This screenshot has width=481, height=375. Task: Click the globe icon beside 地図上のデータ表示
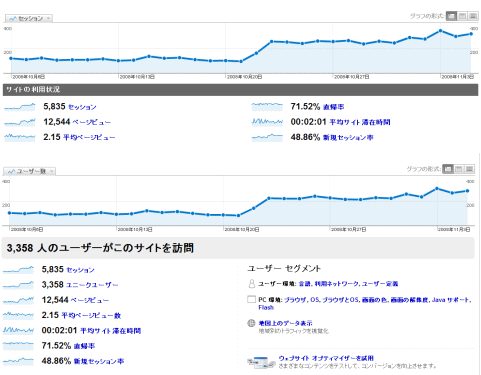(x=251, y=323)
